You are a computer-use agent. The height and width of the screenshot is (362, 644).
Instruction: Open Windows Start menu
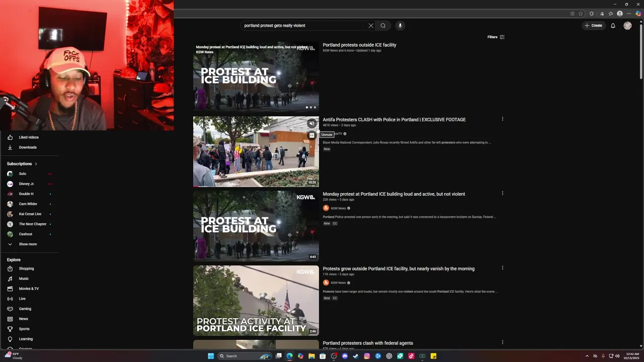tap(211, 356)
